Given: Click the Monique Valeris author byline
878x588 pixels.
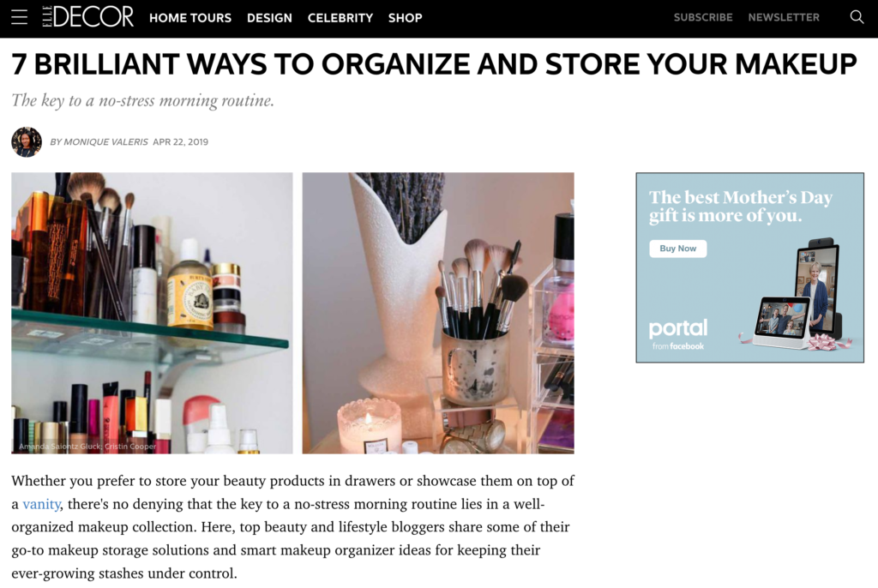Looking at the screenshot, I should [99, 141].
